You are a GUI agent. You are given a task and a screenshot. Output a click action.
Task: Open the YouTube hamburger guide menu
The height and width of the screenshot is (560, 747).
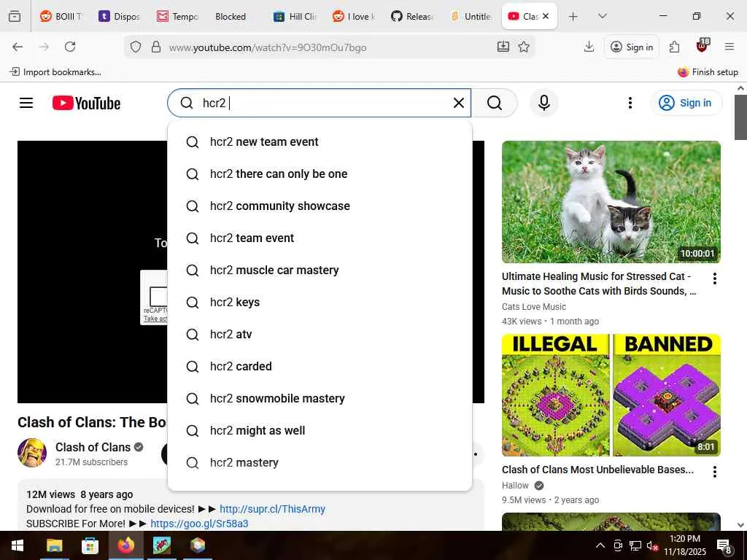(x=26, y=103)
